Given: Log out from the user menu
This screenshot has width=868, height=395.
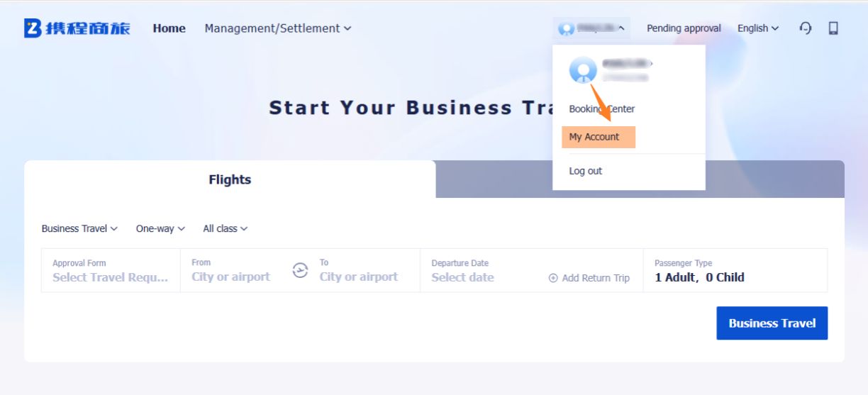Looking at the screenshot, I should [x=586, y=171].
